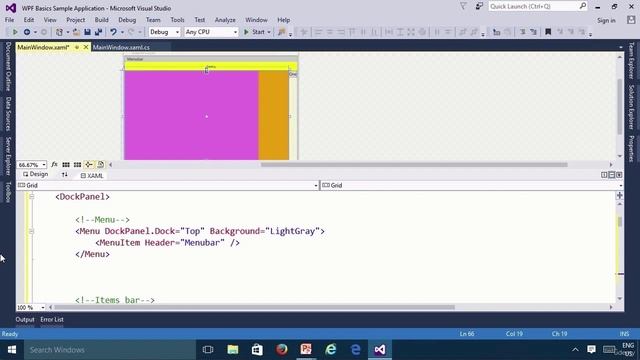Click the swap panes arrows icon
The height and width of the screenshot is (360, 640).
64,175
